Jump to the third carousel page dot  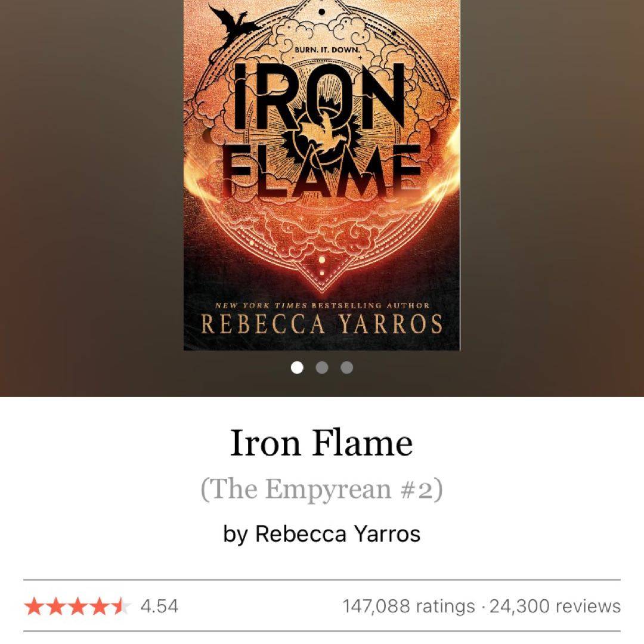click(346, 367)
